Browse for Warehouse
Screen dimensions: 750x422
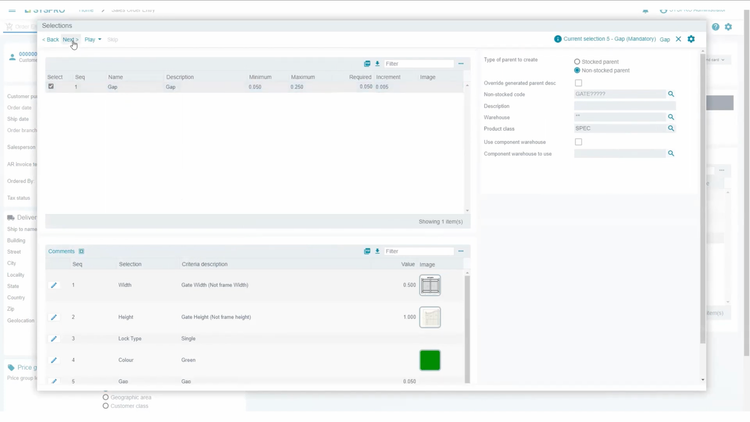pos(671,117)
